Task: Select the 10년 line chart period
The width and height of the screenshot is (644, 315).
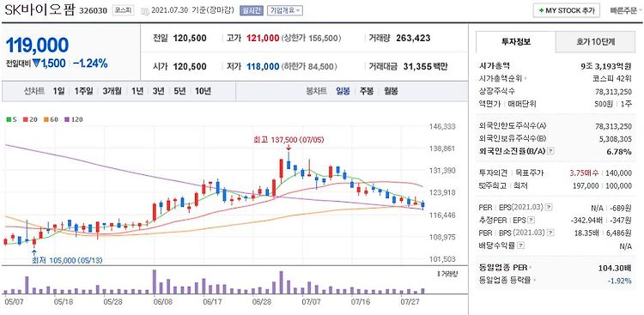Action: coord(203,91)
